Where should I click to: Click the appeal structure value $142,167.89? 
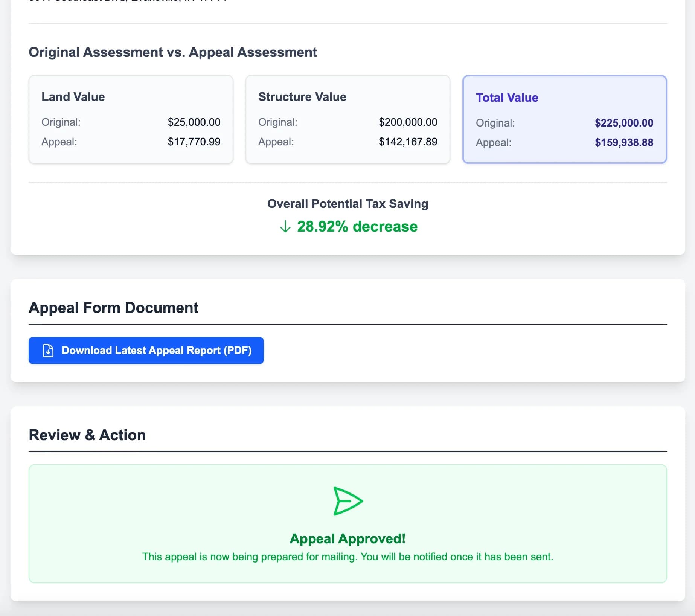408,142
